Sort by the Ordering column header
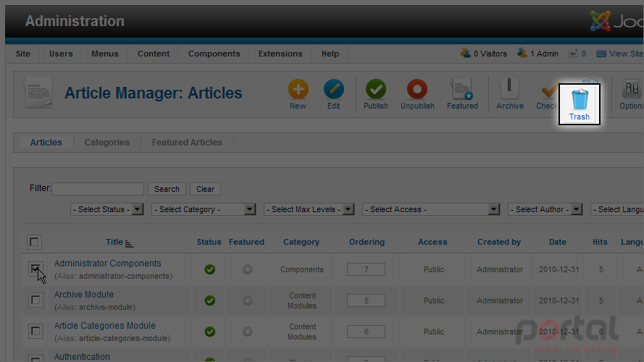The width and height of the screenshot is (644, 362). (x=367, y=242)
